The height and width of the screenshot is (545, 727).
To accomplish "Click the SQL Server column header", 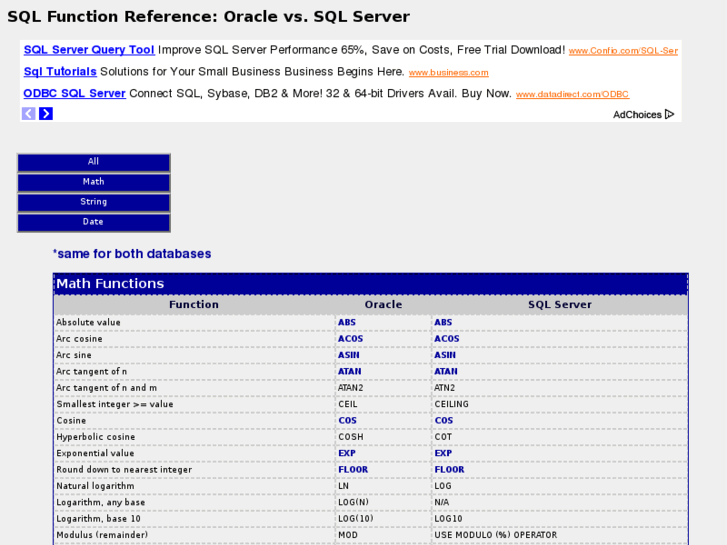I will pyautogui.click(x=560, y=304).
